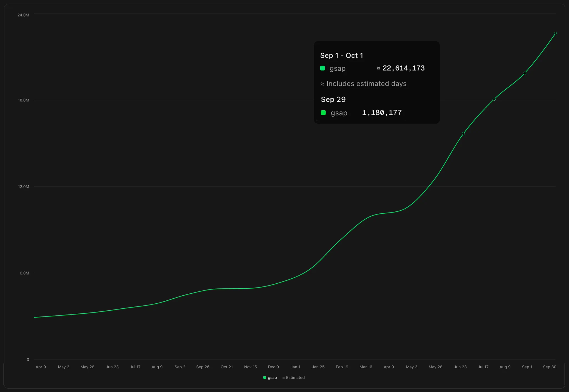The image size is (569, 392).
Task: Click the Sep 30 x-axis label
Action: click(550, 367)
